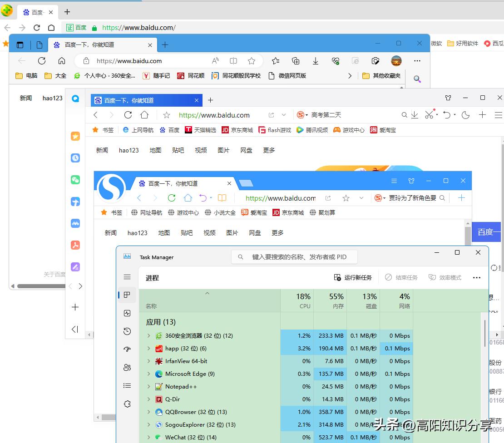Click the WeChat icon in QQ browser sidebar

click(75, 180)
